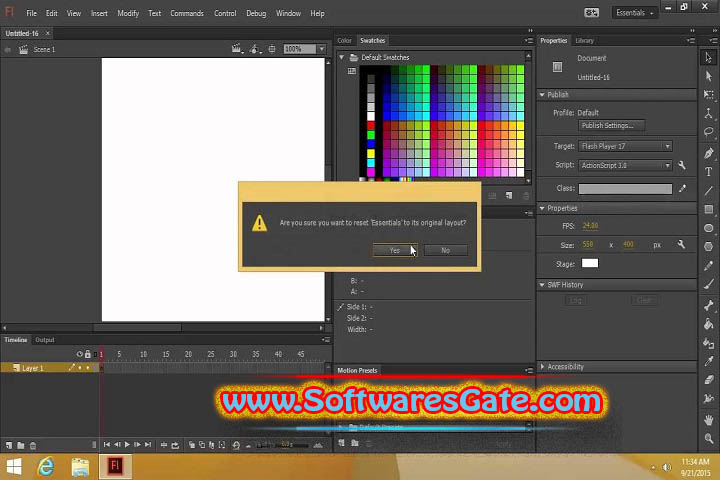720x480 pixels.
Task: Select the Pencil tool
Action: tap(709, 265)
